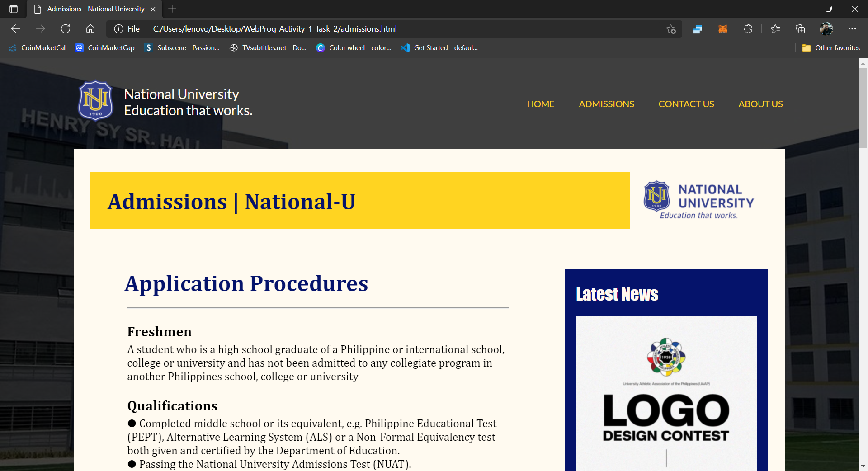Image resolution: width=868 pixels, height=471 pixels.
Task: Click the extensions puzzle icon
Action: click(748, 28)
